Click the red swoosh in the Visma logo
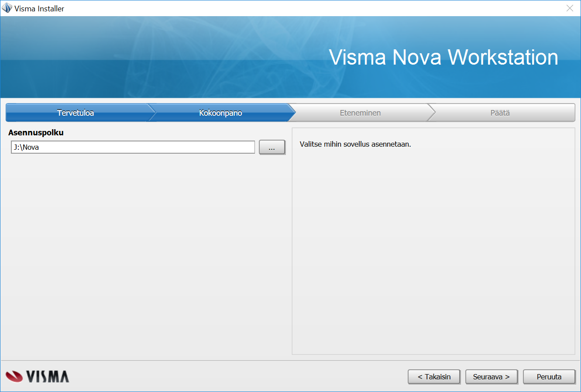This screenshot has width=581, height=392. 14,376
